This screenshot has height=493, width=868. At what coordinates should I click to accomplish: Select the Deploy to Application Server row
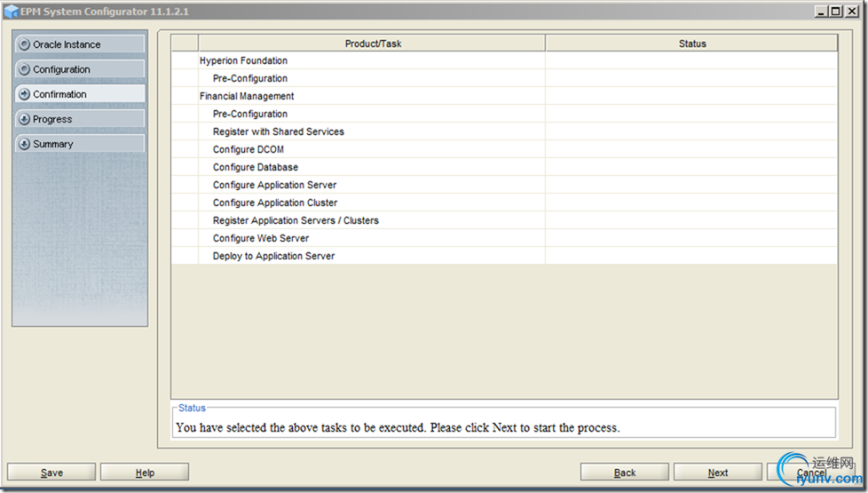[x=504, y=255]
